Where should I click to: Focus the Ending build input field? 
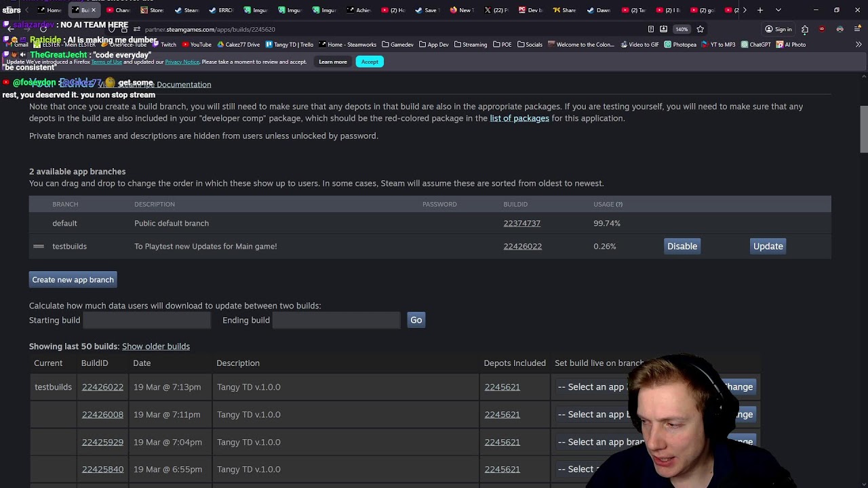pyautogui.click(x=336, y=320)
